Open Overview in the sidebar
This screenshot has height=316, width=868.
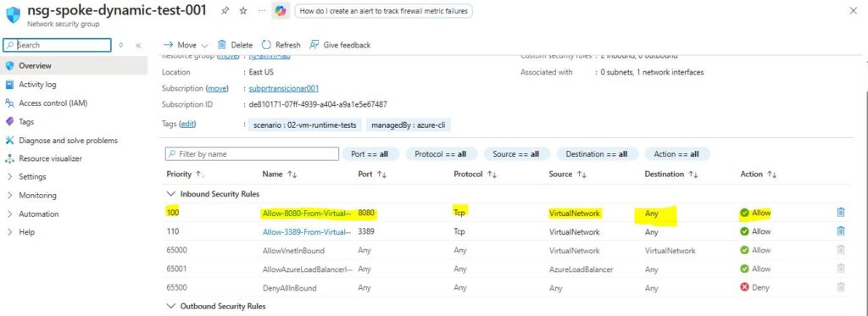75,65
